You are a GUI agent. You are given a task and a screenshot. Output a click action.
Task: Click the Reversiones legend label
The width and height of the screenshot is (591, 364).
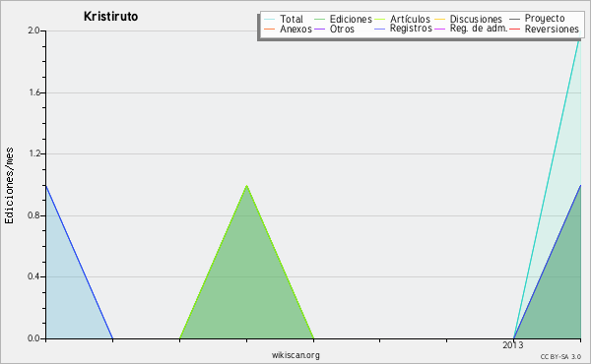[552, 29]
